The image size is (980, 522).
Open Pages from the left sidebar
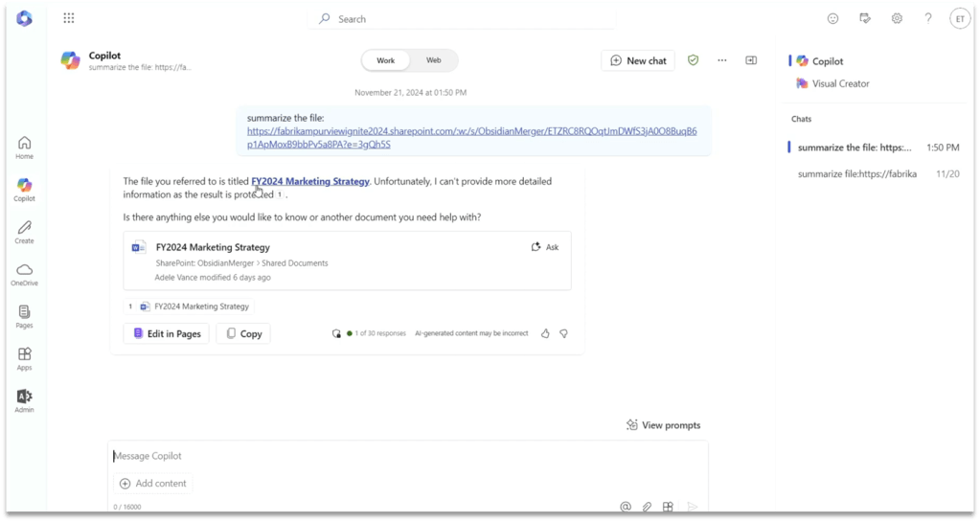24,316
